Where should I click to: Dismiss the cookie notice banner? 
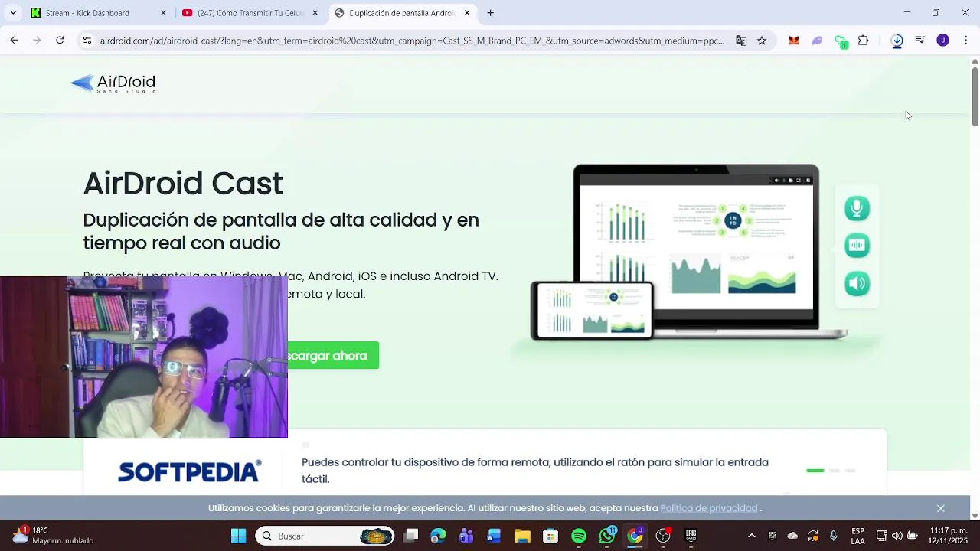tap(941, 508)
